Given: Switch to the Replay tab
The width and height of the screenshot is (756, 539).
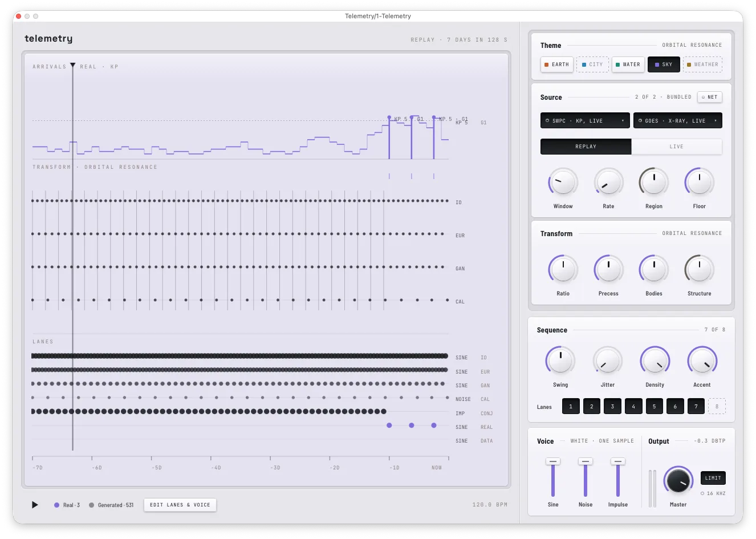Looking at the screenshot, I should pyautogui.click(x=586, y=147).
